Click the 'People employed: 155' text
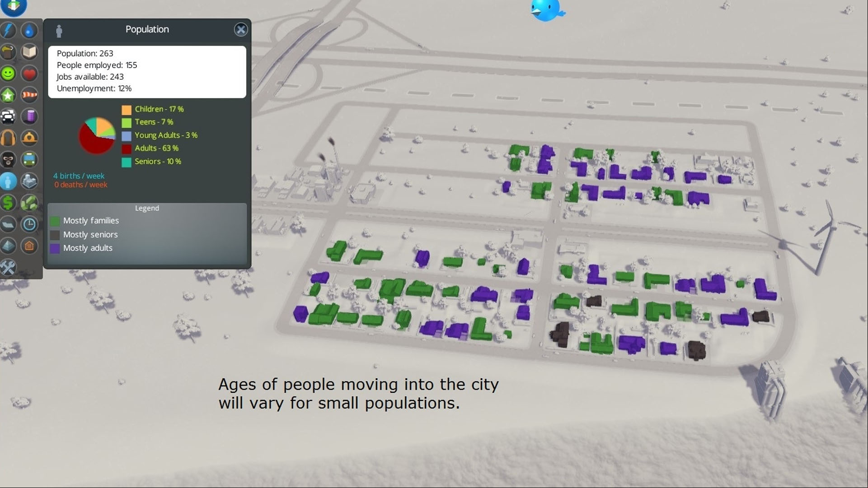The height and width of the screenshot is (488, 868). pyautogui.click(x=97, y=65)
